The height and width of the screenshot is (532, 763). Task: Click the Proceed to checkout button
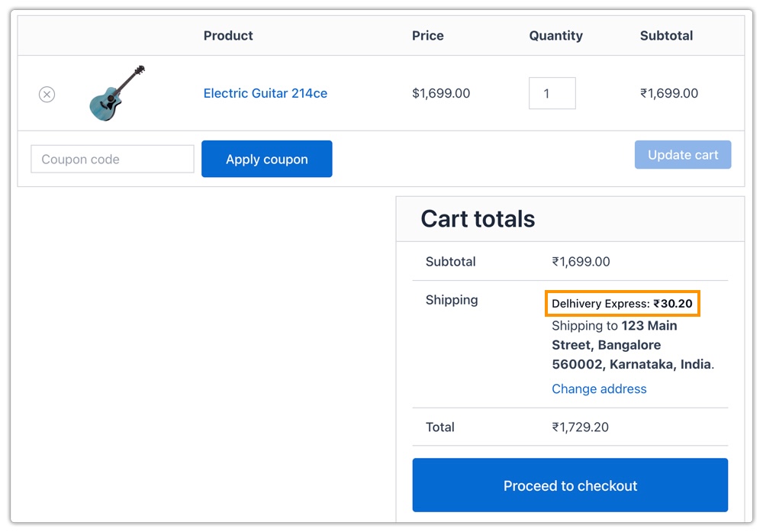click(x=569, y=485)
